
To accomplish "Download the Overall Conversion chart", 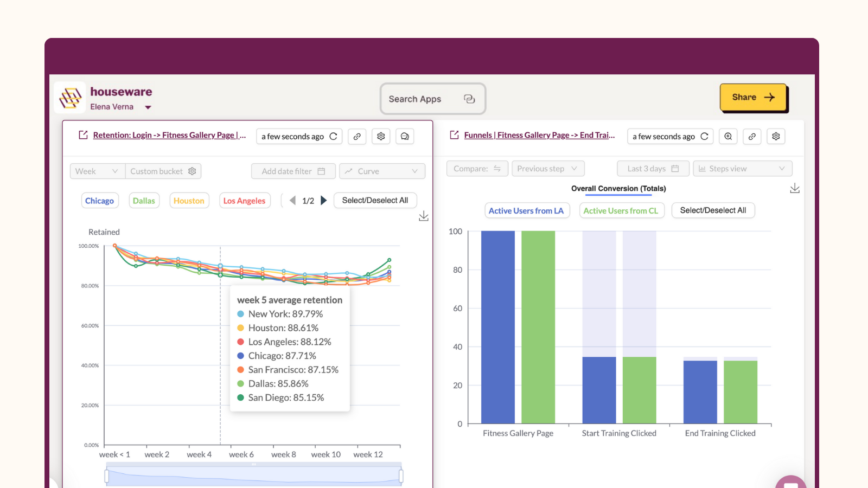I will tap(795, 188).
